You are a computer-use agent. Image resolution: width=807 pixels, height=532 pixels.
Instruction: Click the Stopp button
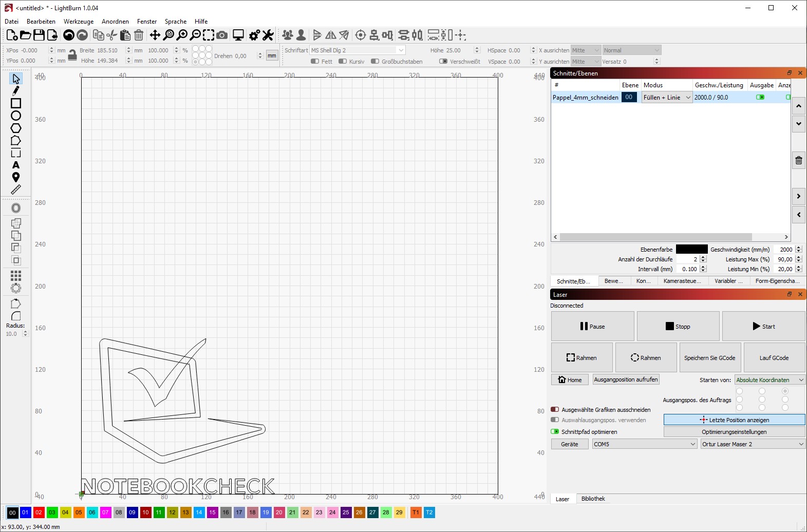(678, 326)
